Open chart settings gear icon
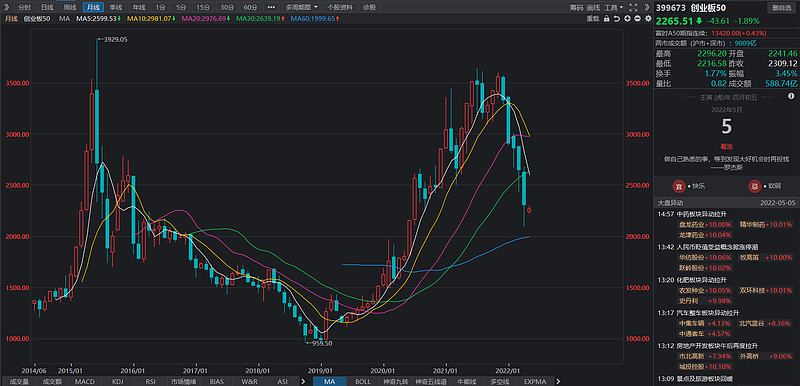The image size is (800, 386). 648,18
